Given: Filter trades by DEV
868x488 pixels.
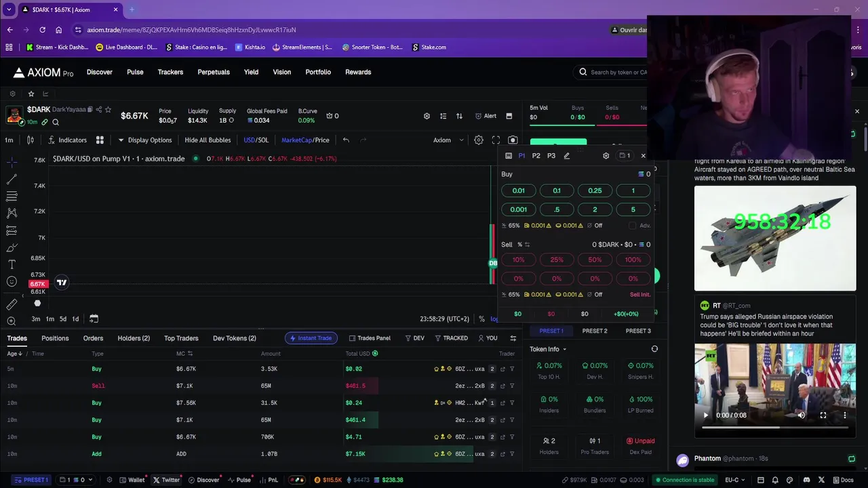Looking at the screenshot, I should coord(414,338).
